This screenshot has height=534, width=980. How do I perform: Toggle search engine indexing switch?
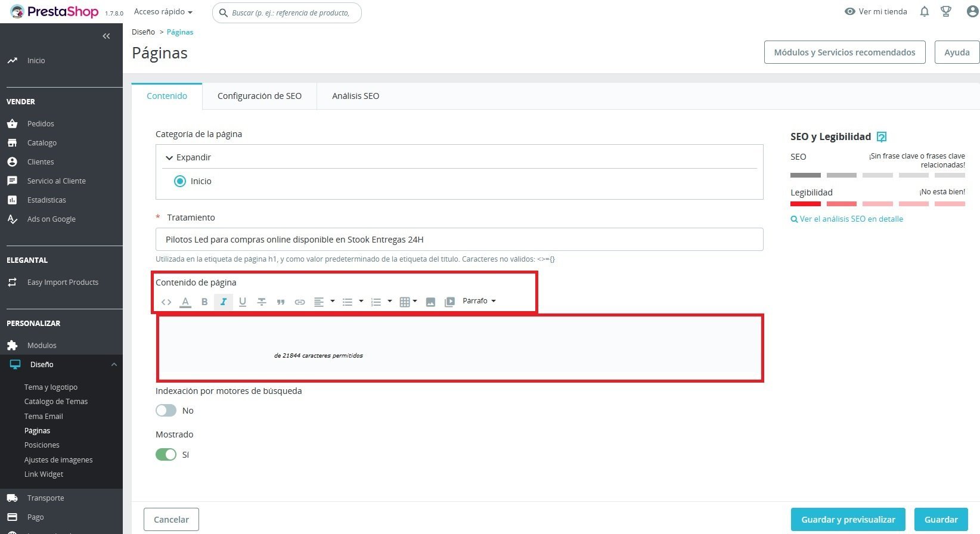(166, 411)
